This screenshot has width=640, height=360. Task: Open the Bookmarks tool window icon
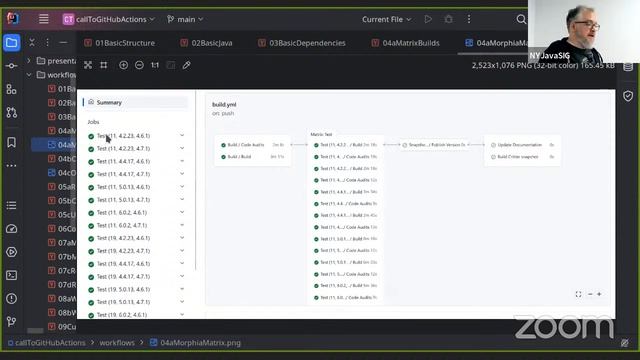pyautogui.click(x=11, y=142)
